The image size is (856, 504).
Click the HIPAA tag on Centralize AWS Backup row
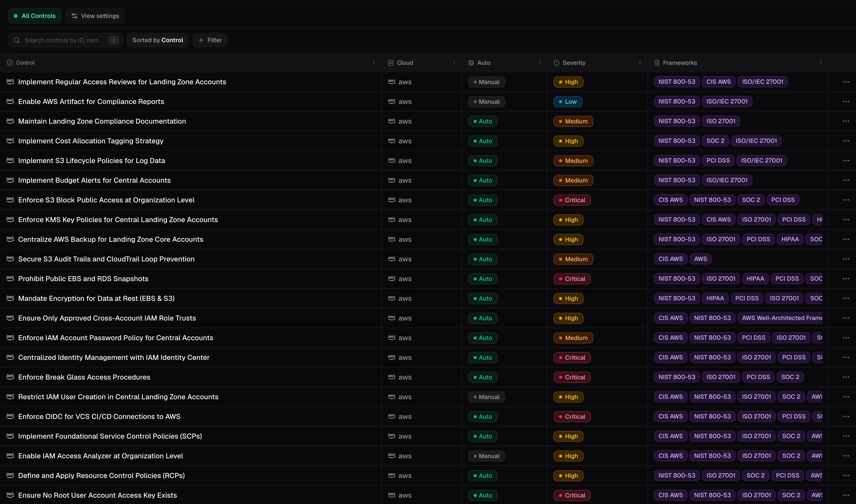[x=790, y=240]
